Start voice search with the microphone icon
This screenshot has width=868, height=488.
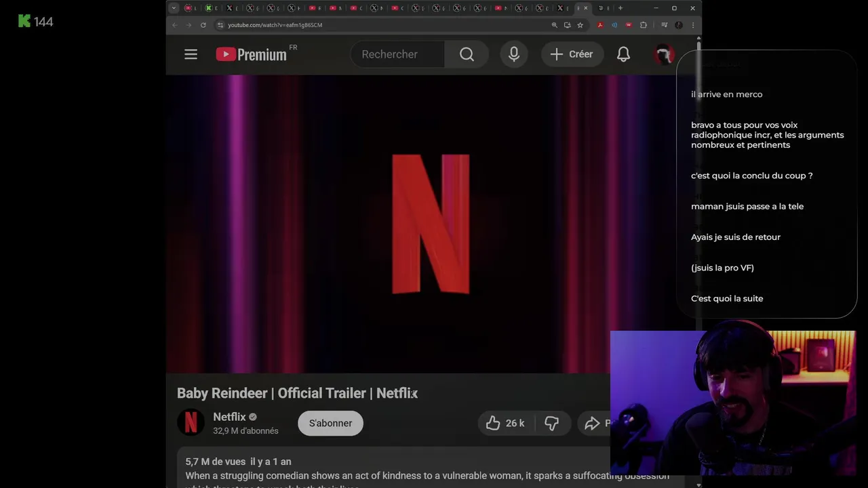(x=514, y=54)
